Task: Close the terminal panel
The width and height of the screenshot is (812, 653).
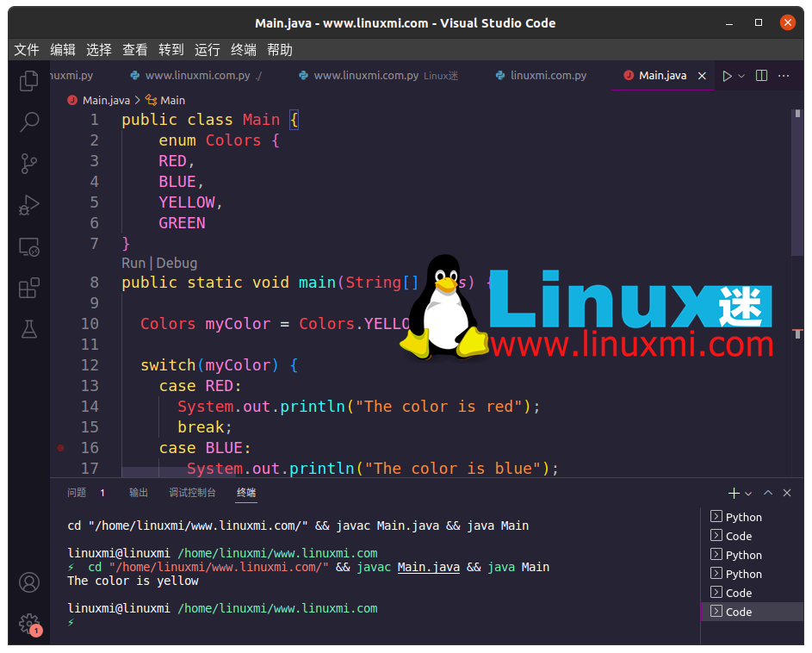Action: (x=787, y=493)
